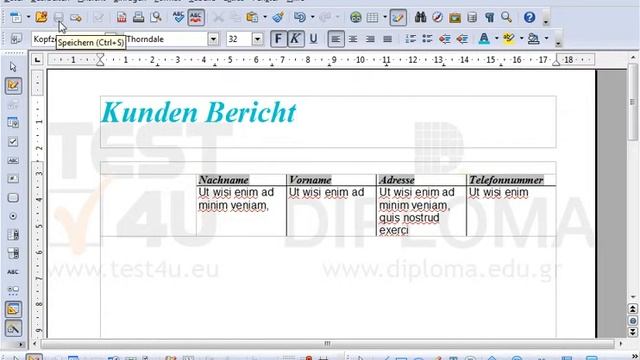Open the Paste options dropdown arrow

pos(265,17)
